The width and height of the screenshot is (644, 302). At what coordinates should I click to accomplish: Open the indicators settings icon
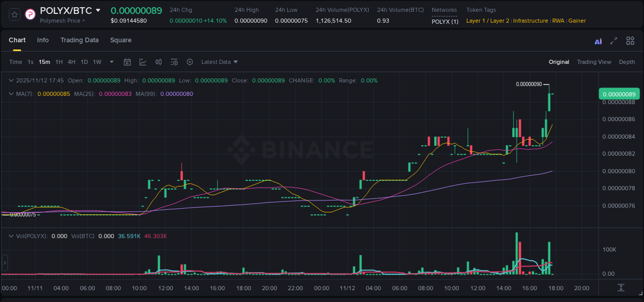[174, 62]
